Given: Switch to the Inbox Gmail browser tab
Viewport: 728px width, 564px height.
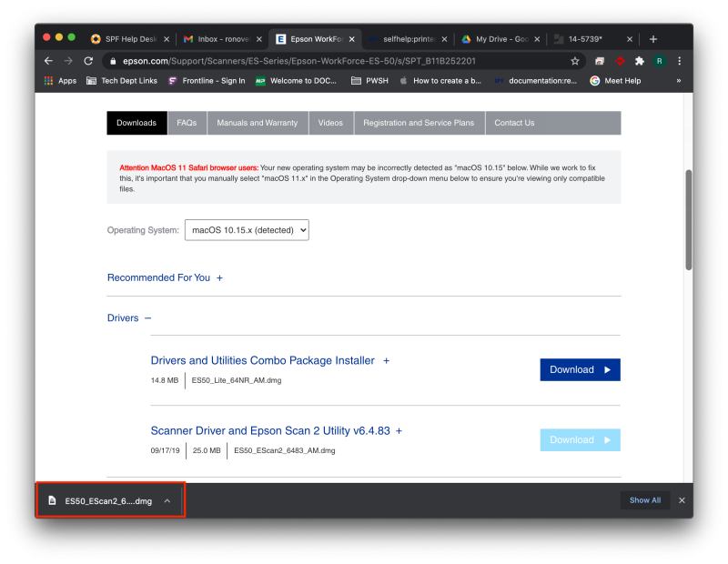Looking at the screenshot, I should coord(218,39).
